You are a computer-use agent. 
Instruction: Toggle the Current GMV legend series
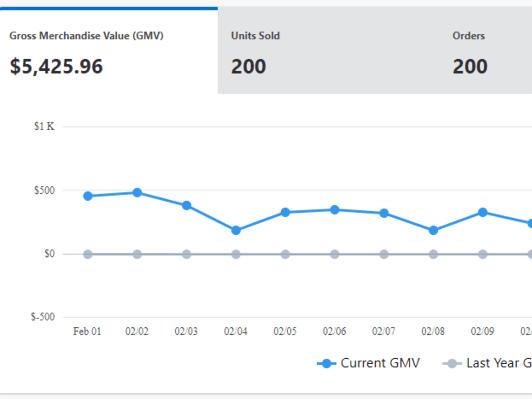(368, 363)
